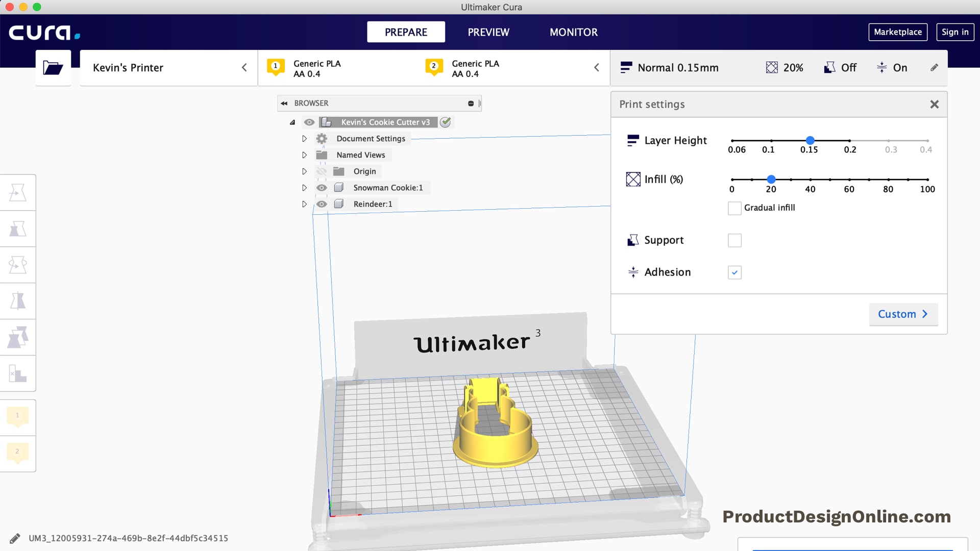
Task: Enable the Gradual infill checkbox
Action: [734, 208]
